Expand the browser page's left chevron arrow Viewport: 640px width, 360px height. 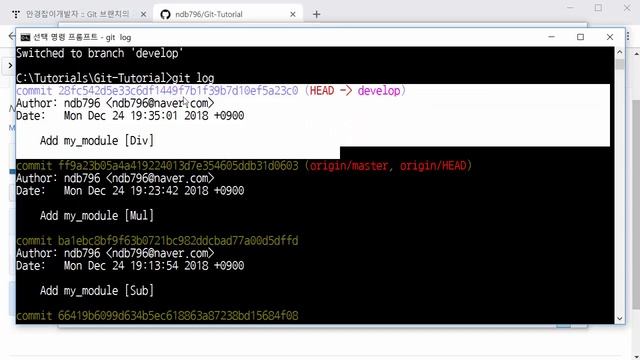coord(10,65)
